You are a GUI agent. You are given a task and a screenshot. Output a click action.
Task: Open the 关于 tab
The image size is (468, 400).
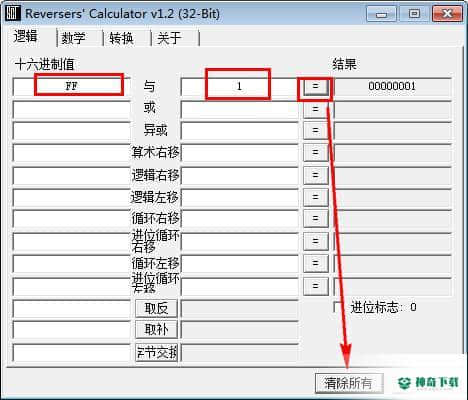pyautogui.click(x=169, y=38)
